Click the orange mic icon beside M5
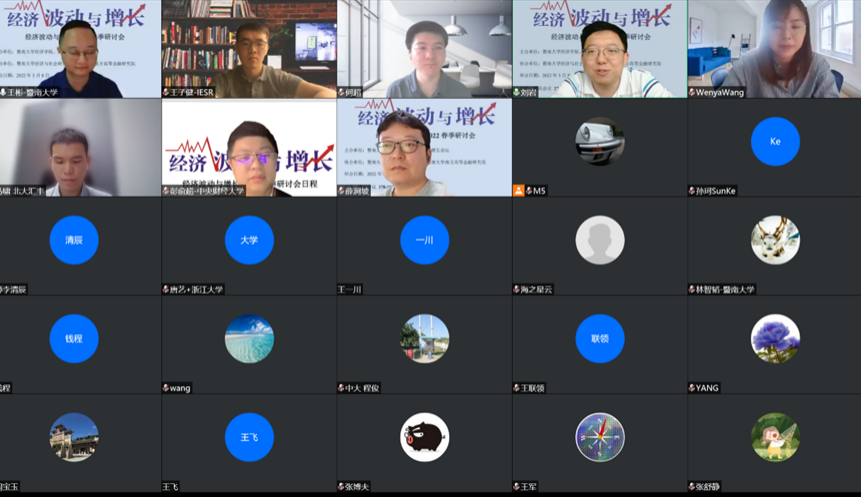 click(x=517, y=191)
